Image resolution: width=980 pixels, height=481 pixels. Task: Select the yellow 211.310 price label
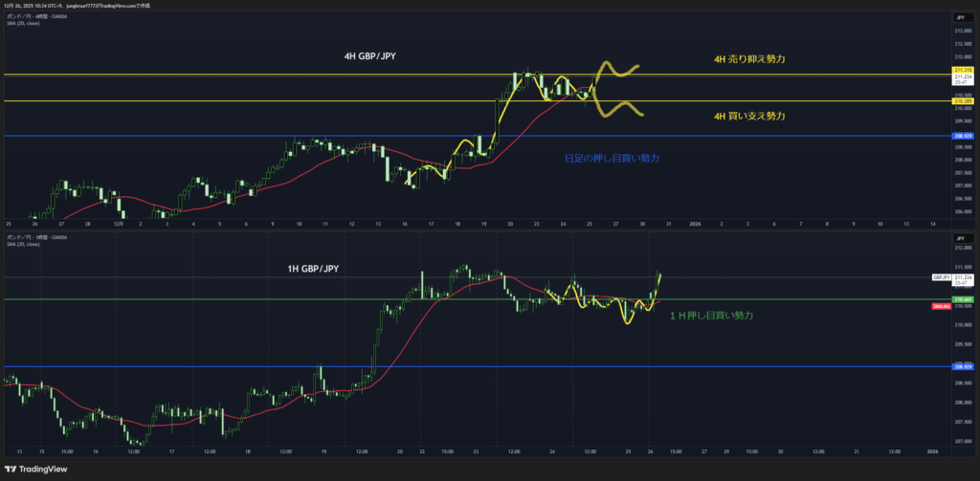point(962,70)
